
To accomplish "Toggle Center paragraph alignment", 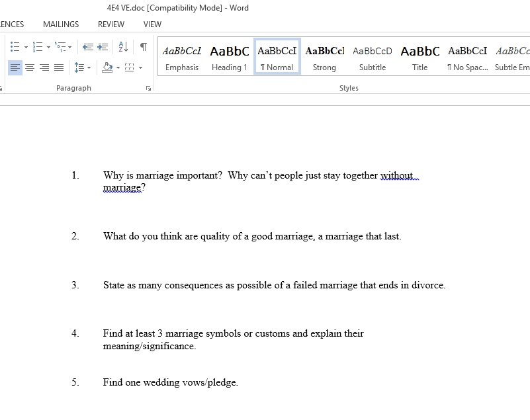I will pos(30,67).
